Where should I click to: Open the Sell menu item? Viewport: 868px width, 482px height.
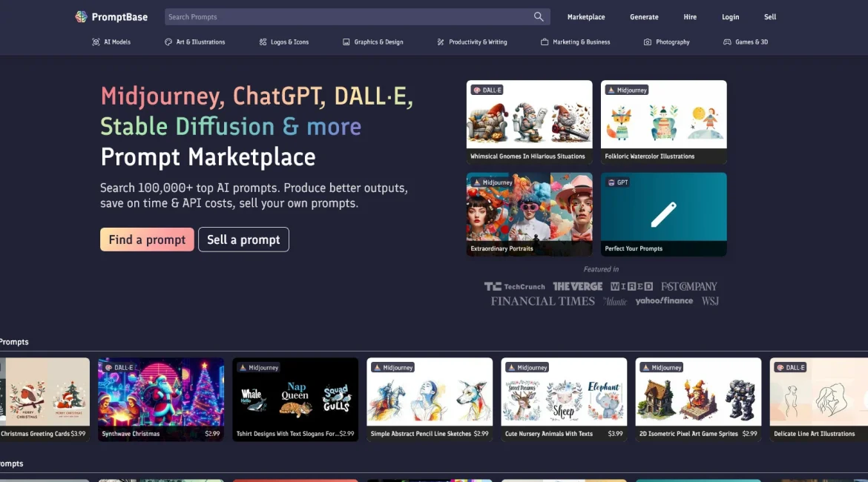pos(770,17)
